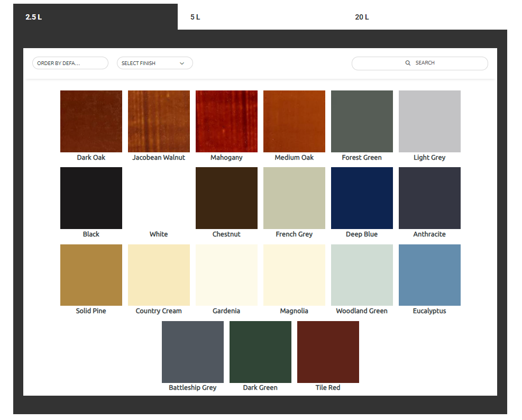The height and width of the screenshot is (420, 522).
Task: Select the Solid Pine color
Action: [91, 275]
